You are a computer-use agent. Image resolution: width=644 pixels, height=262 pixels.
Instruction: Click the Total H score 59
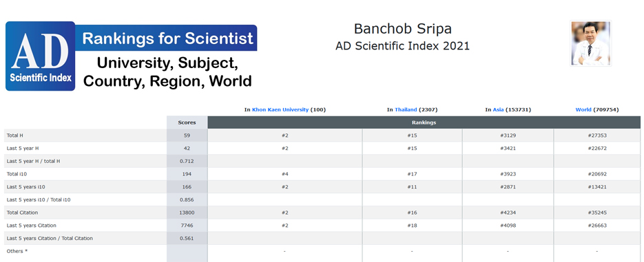click(x=187, y=135)
